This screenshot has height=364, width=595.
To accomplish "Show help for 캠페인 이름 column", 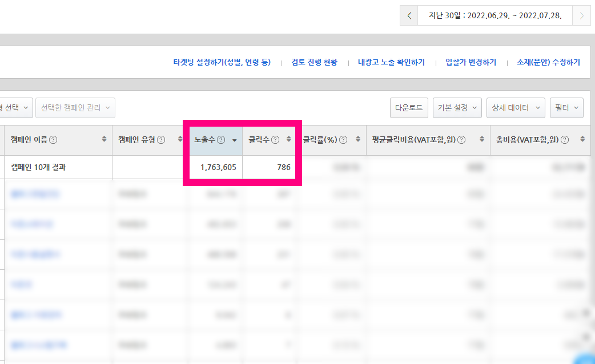I will (54, 140).
